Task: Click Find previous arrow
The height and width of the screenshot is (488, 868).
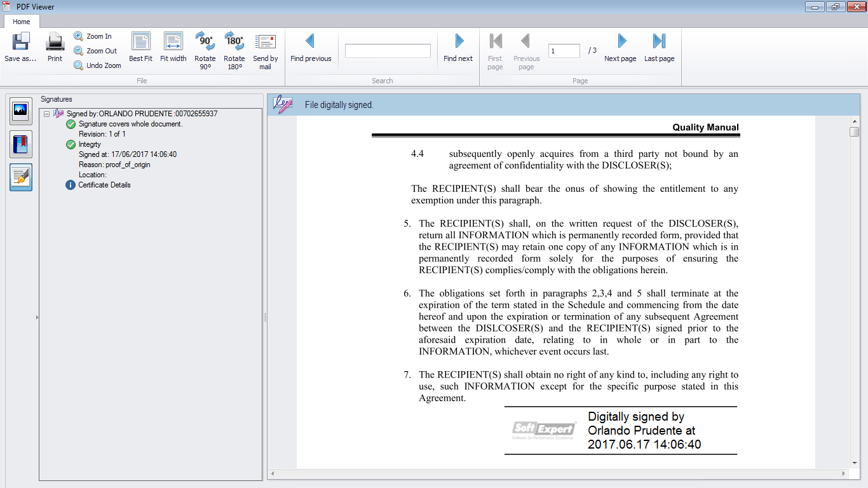Action: [310, 41]
